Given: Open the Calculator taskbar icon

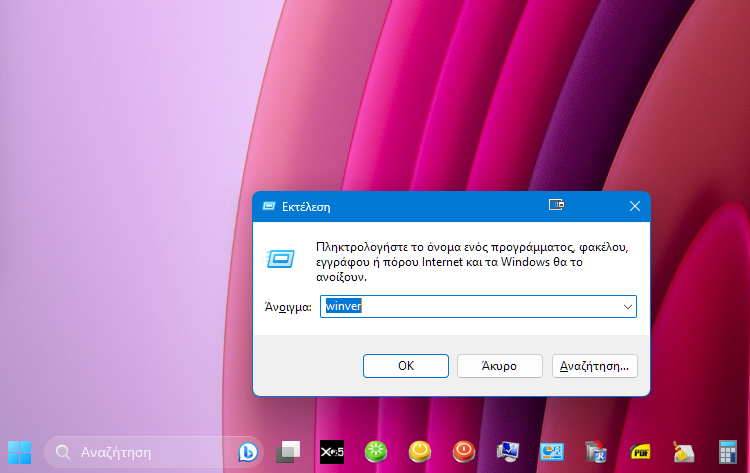Looking at the screenshot, I should click(728, 452).
